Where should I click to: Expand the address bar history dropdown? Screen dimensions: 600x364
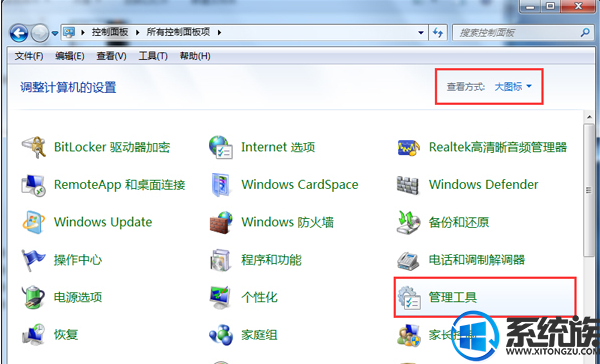tap(421, 33)
